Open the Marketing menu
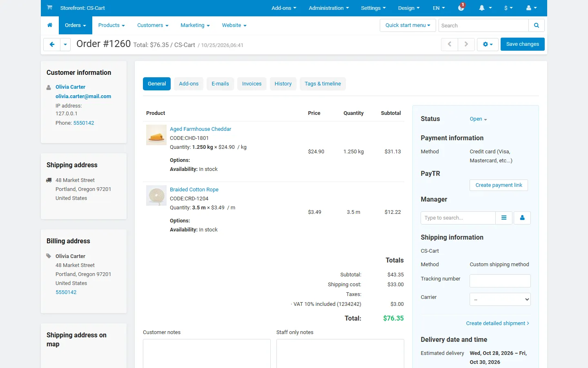Viewport: 588px width, 368px height. pyautogui.click(x=195, y=25)
